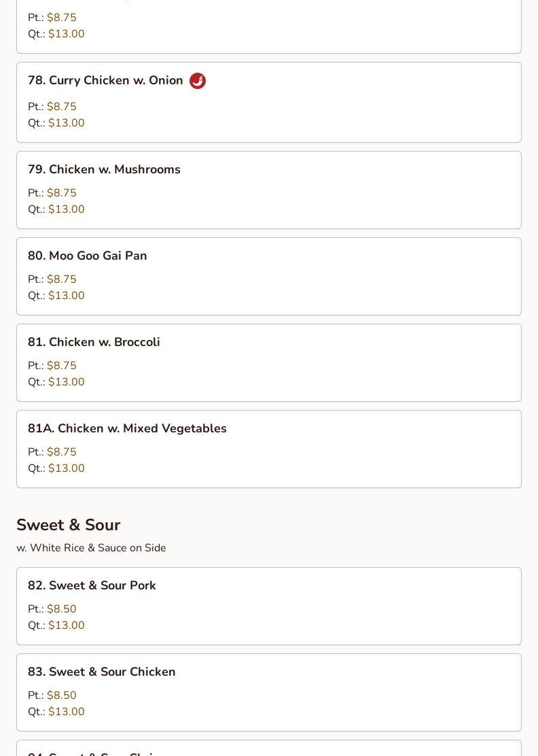Open 81A. Chicken w. Mixed Vegetables
Image resolution: width=538 pixels, height=756 pixels.
coord(127,428)
